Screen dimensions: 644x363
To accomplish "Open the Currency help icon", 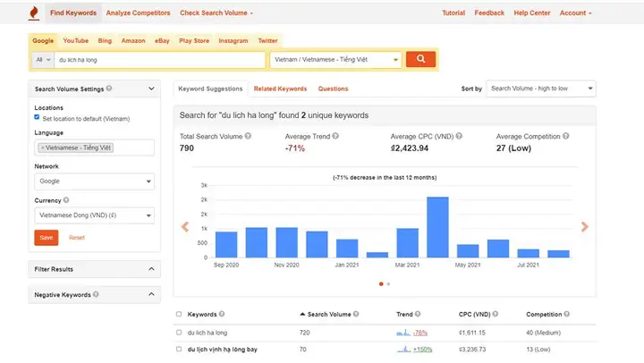I will click(x=66, y=200).
